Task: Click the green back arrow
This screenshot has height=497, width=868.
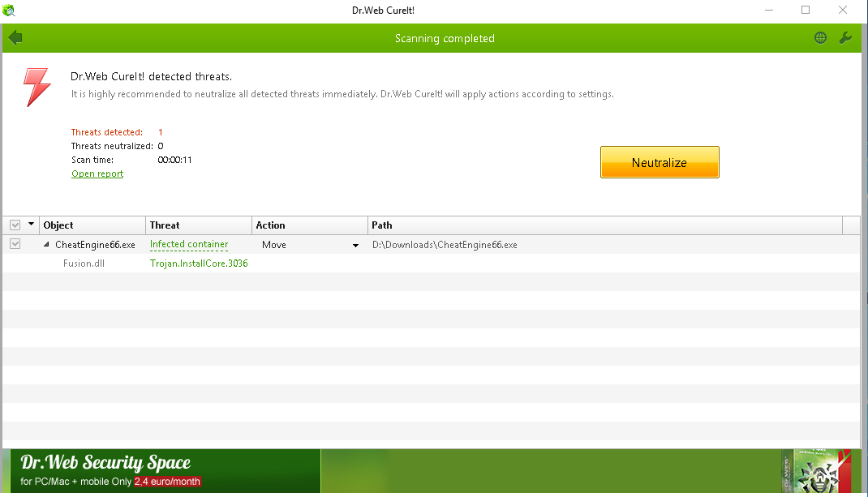Action: 15,38
